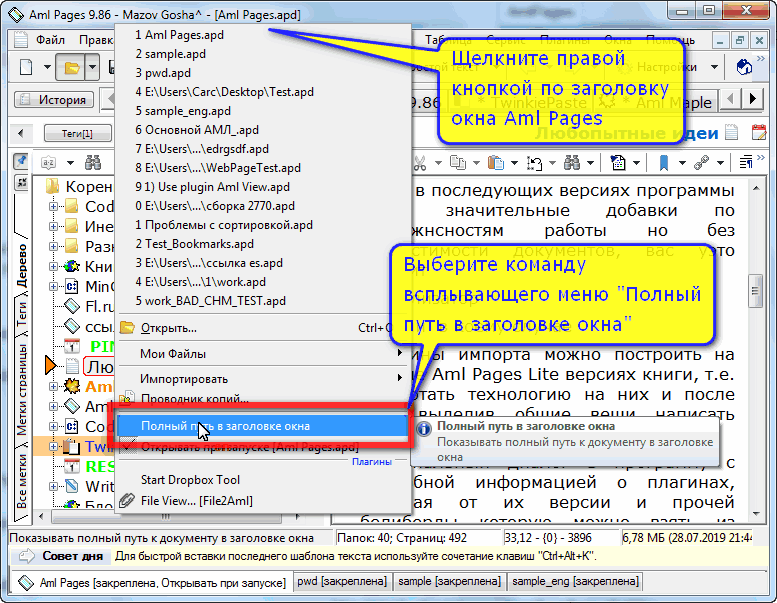Click the paragraph formatting icon
This screenshot has height=603, width=777.
(x=746, y=162)
